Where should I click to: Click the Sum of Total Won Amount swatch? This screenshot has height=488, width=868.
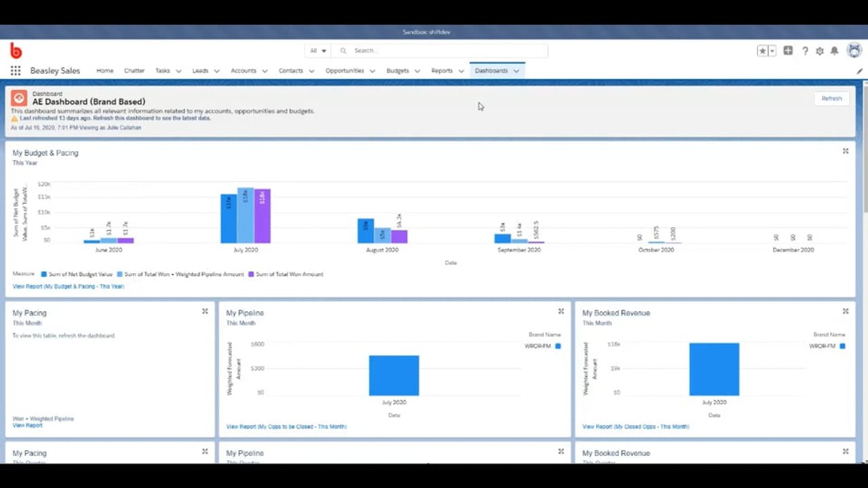click(x=251, y=274)
